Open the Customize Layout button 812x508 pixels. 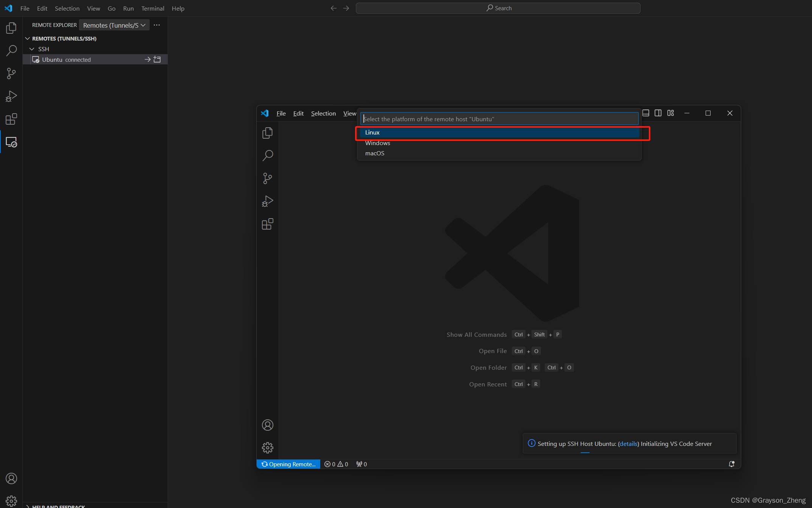pyautogui.click(x=670, y=113)
